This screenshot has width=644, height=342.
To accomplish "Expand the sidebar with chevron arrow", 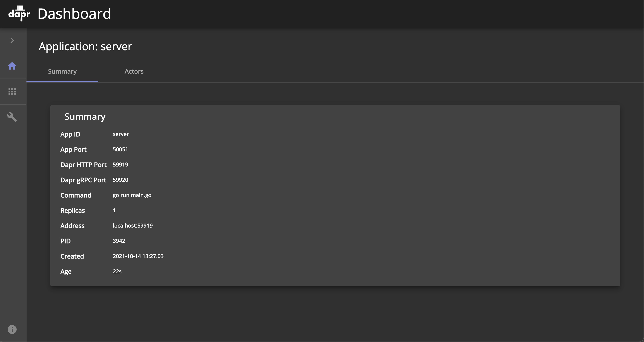I will 12,40.
